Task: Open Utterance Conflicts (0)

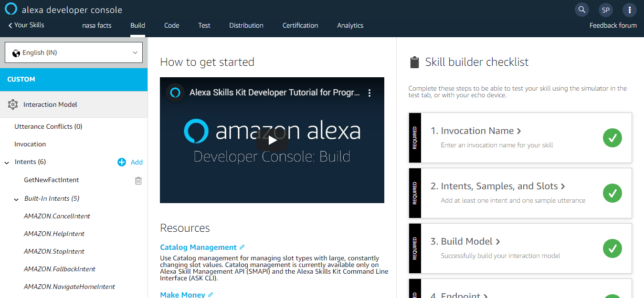Action: [x=48, y=126]
